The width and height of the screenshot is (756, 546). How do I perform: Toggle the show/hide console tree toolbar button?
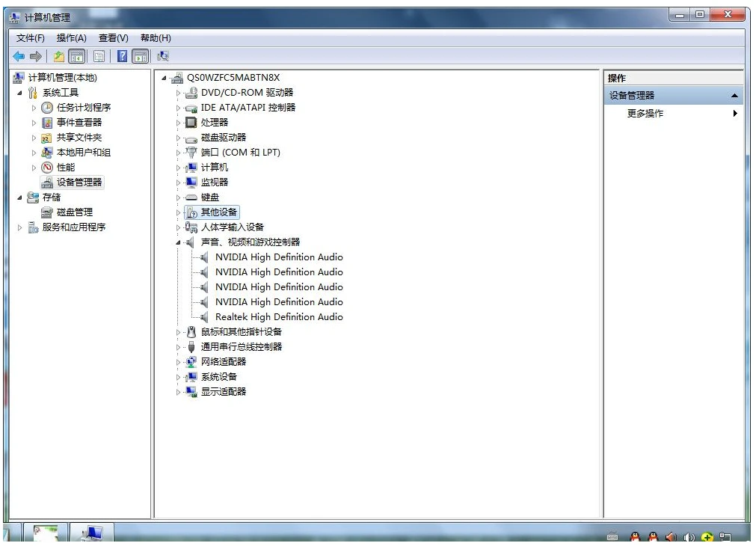[x=77, y=56]
